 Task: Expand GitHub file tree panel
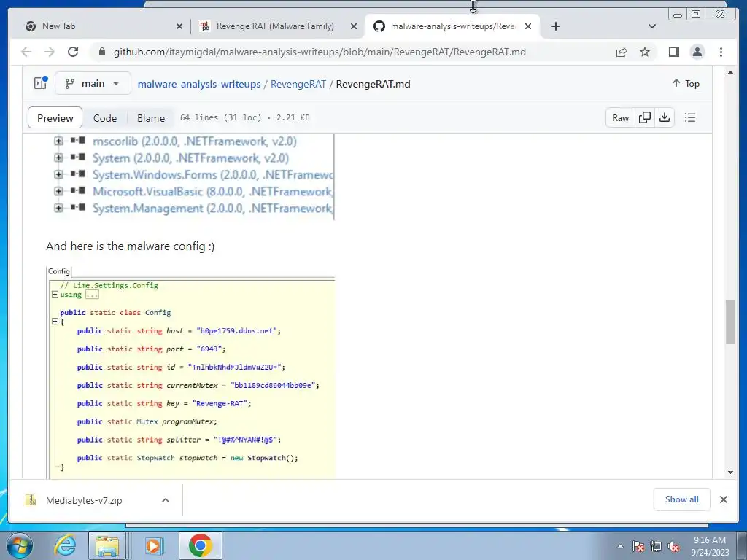tap(41, 83)
